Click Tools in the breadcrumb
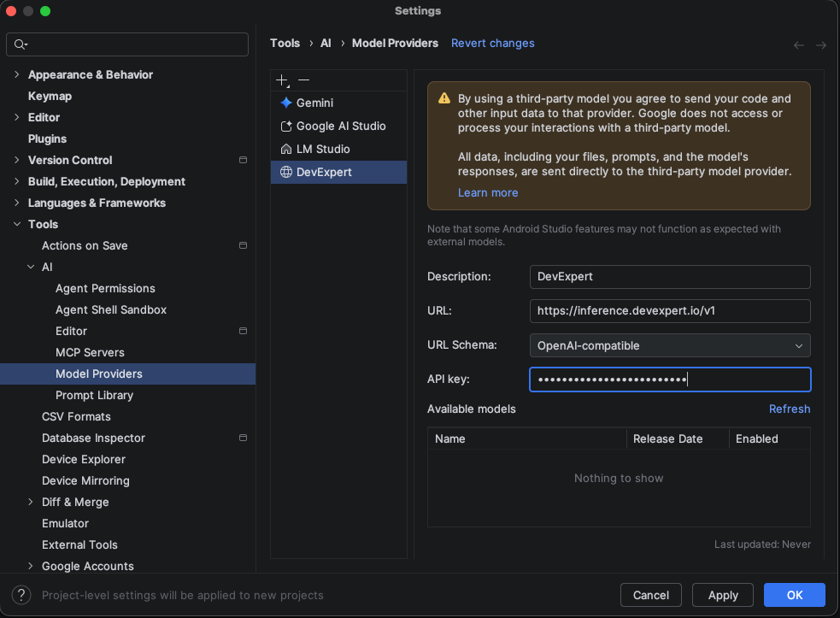The height and width of the screenshot is (618, 840). [x=285, y=44]
